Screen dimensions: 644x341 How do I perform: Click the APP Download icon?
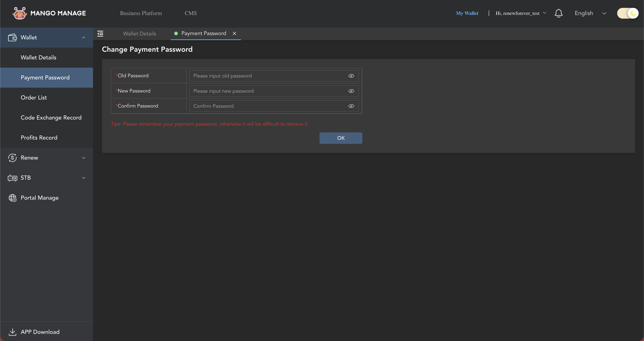13,332
